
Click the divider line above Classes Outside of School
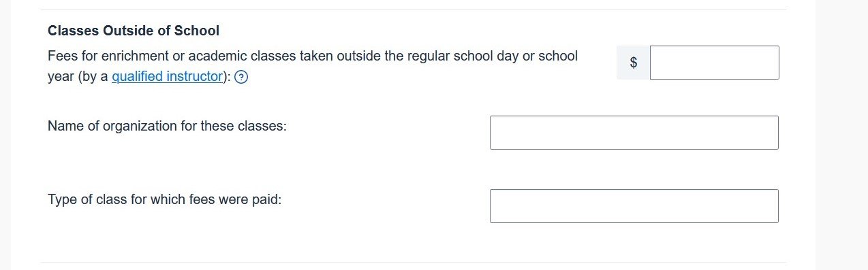[413, 10]
